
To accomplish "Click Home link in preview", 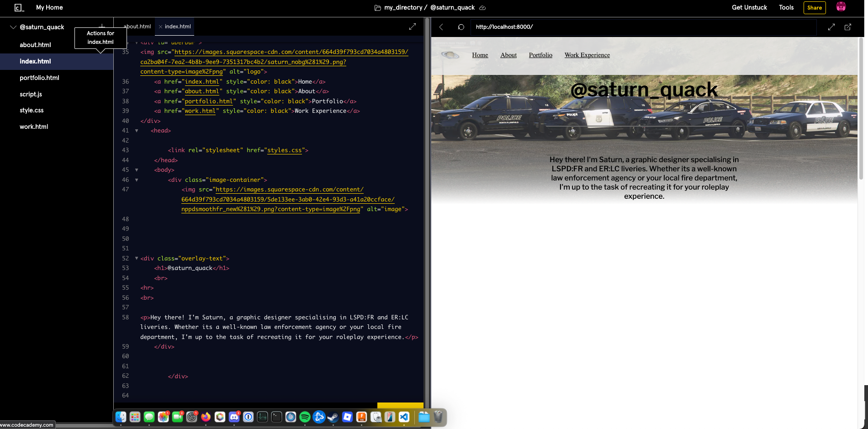I will tap(480, 55).
